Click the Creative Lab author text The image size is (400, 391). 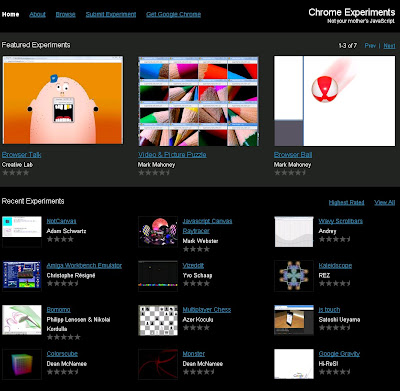tap(17, 165)
